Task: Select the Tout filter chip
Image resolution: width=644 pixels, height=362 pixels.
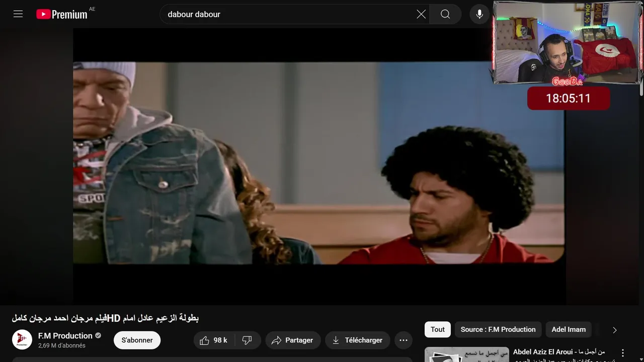Action: pos(438,329)
